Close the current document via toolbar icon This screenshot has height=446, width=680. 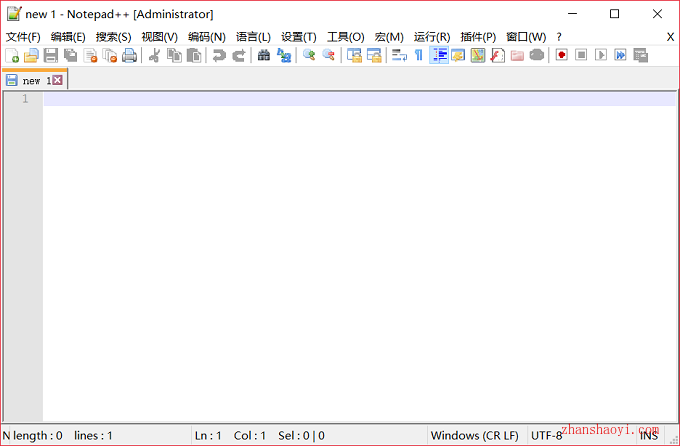coord(90,56)
